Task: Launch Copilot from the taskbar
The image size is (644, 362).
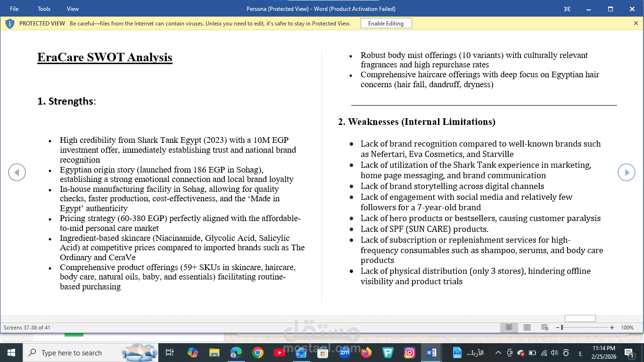Action: point(192,353)
